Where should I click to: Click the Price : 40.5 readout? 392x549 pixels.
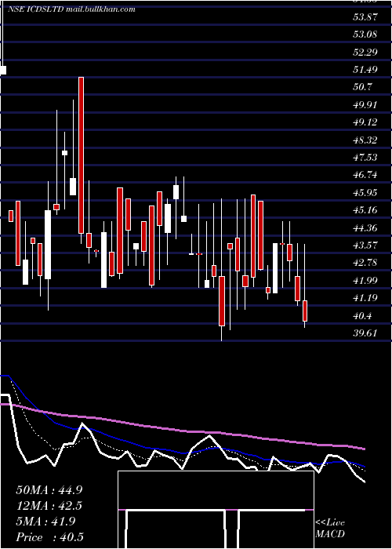tap(49, 537)
